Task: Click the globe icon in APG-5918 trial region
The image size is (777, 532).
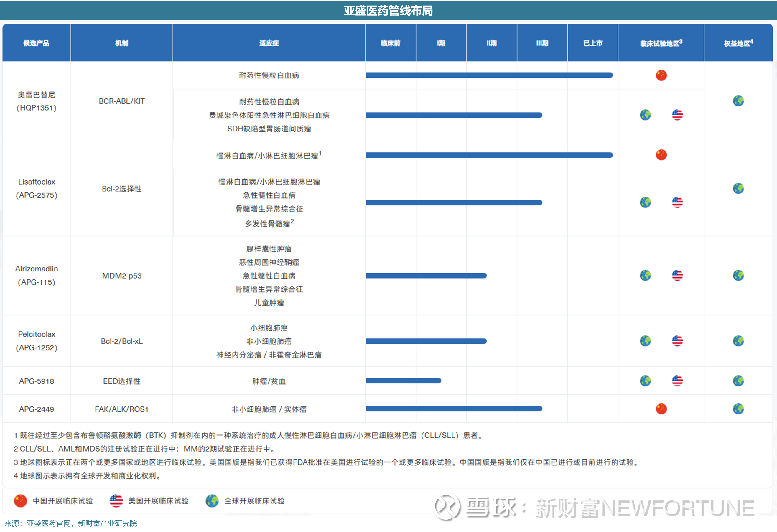Action: coord(645,381)
